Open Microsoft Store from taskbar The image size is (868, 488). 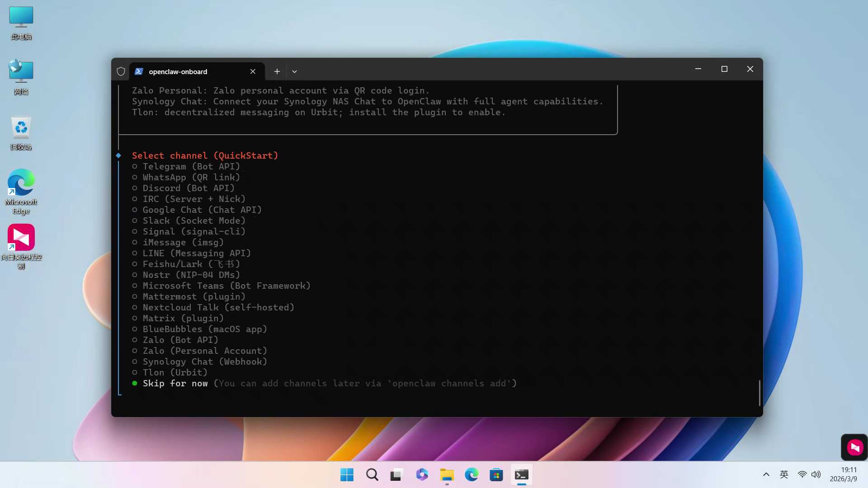pyautogui.click(x=496, y=474)
